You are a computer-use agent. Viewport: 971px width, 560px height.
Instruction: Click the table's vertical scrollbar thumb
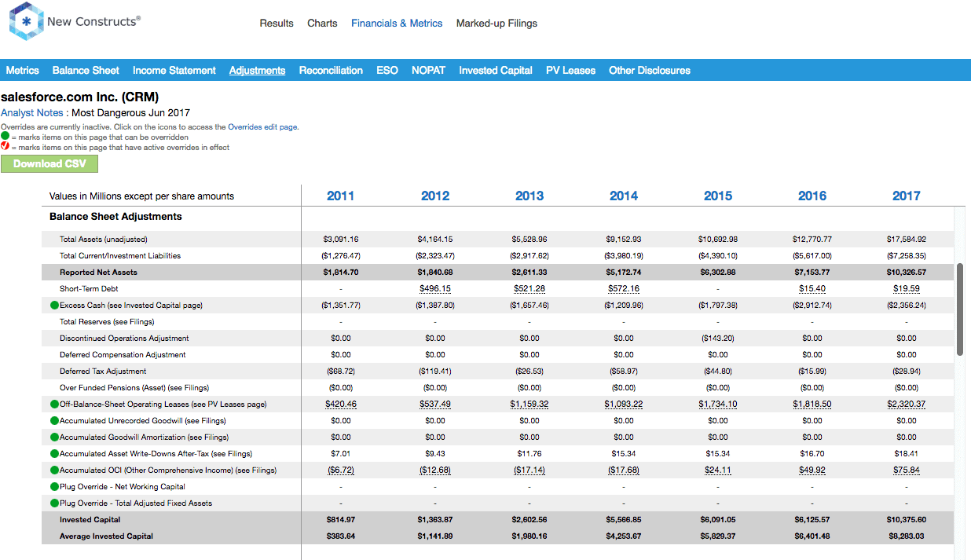(x=959, y=311)
